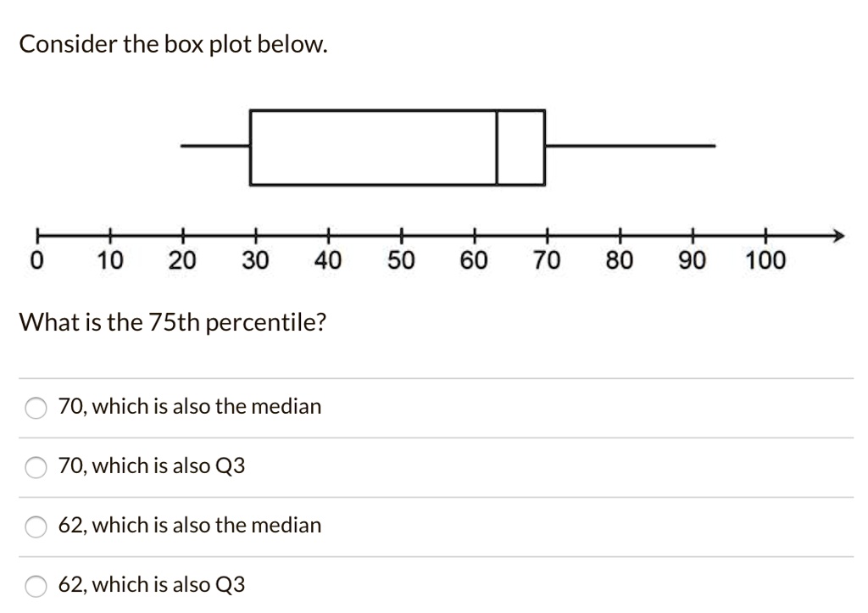This screenshot has height=613, width=868.
Task: Click the answer text "62, which is also the median"
Action: point(189,525)
